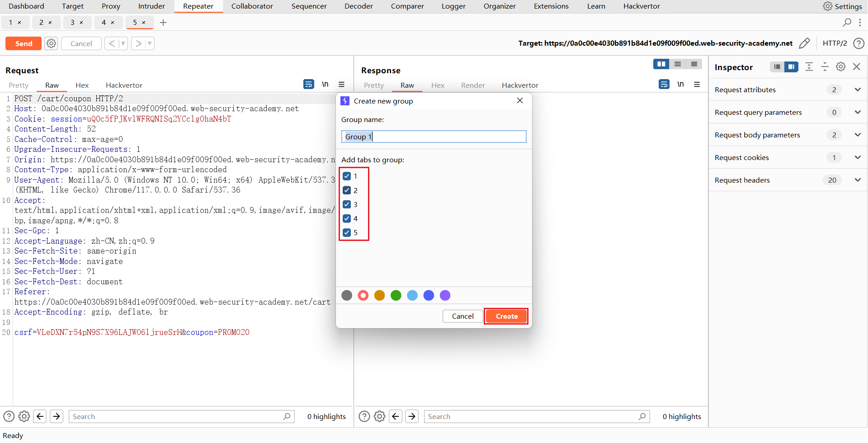The height and width of the screenshot is (443, 868).
Task: Expand all Inspector sections icon
Action: click(809, 67)
